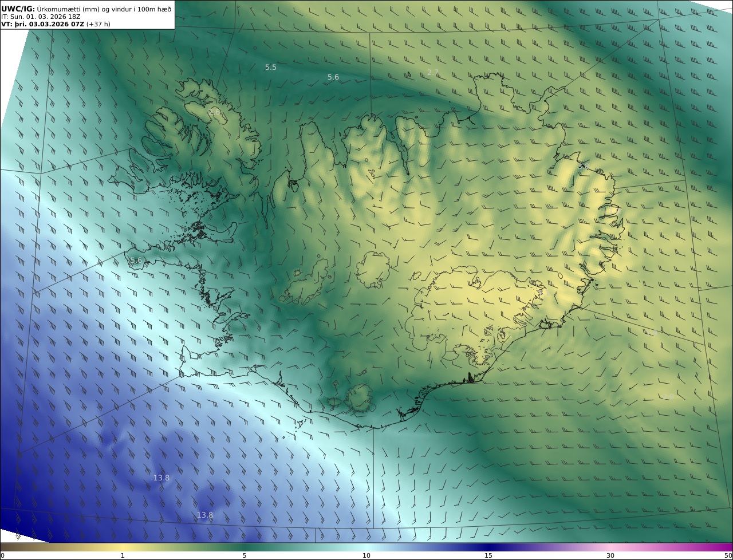Click the 5.5 precipitation value label
Screen dimensions: 733x560
click(271, 68)
